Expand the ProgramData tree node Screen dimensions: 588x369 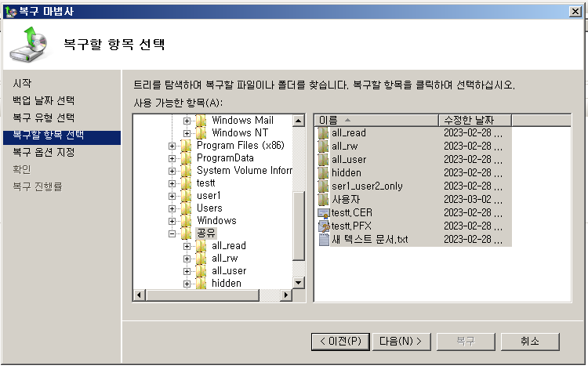[172, 158]
